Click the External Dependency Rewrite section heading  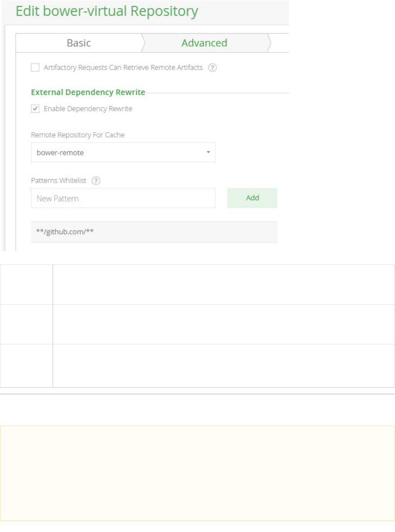(x=88, y=92)
